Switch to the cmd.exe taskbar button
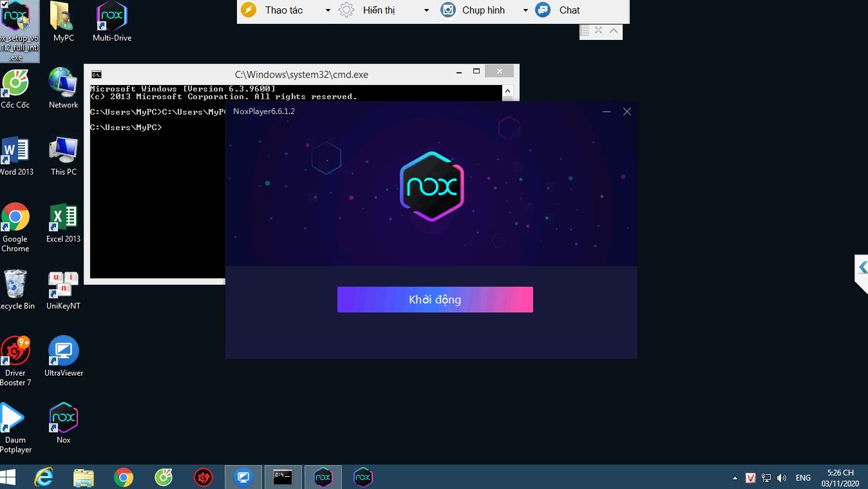868x489 pixels. click(283, 477)
